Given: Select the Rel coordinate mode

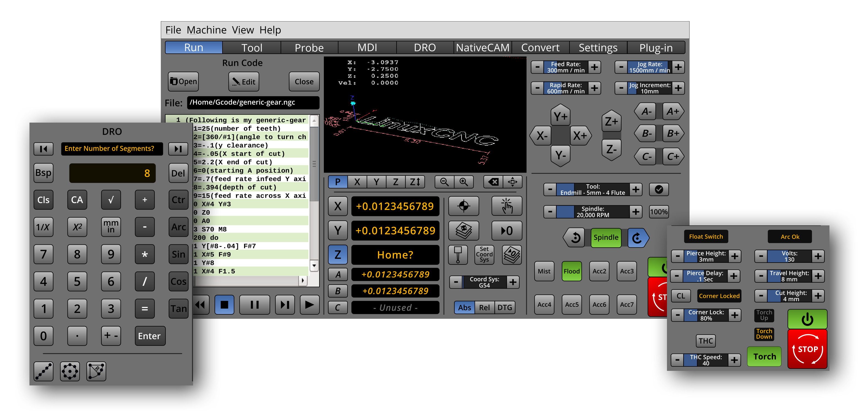Looking at the screenshot, I should click(484, 307).
